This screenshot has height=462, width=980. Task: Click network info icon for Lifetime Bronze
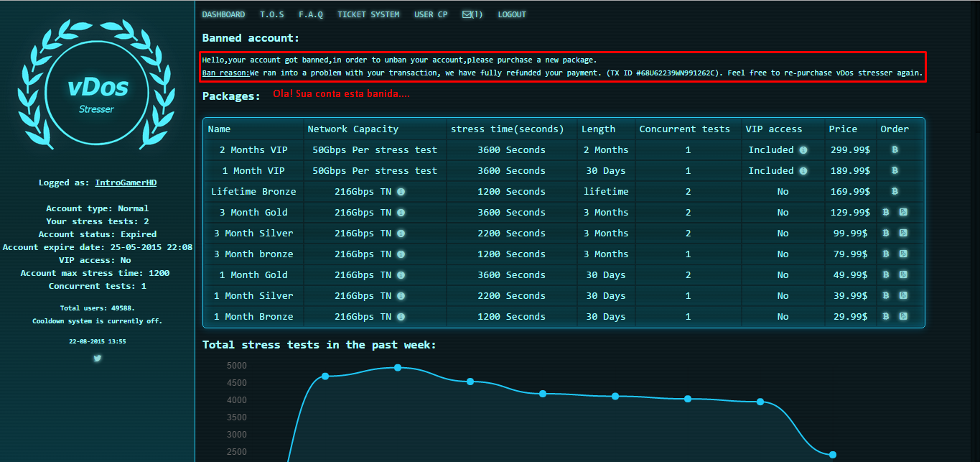(x=401, y=192)
